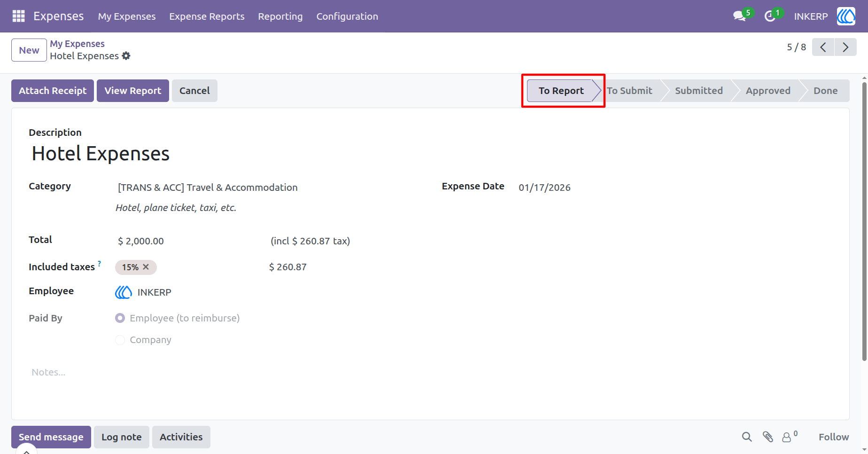Expand the chatter caret at bottom left

pyautogui.click(x=27, y=451)
